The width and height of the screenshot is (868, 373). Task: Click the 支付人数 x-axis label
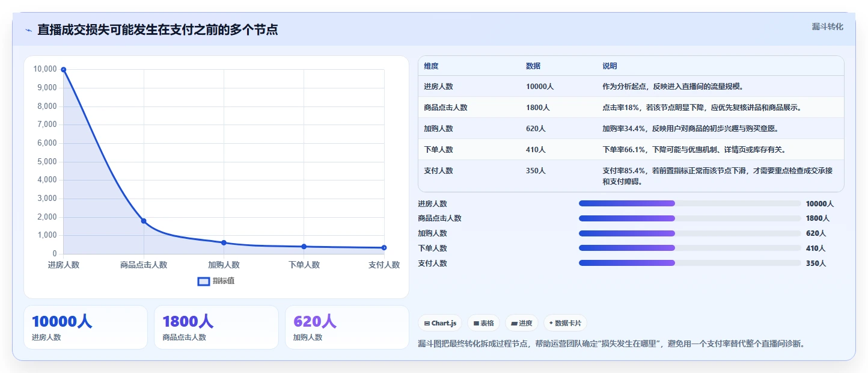click(x=384, y=265)
